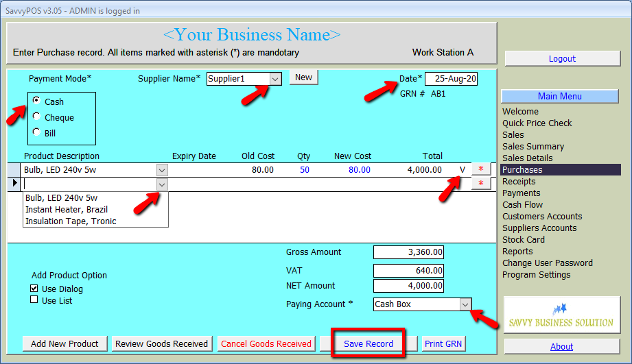The width and height of the screenshot is (632, 364).
Task: Select the black row pointer arrow
Action: (x=15, y=184)
